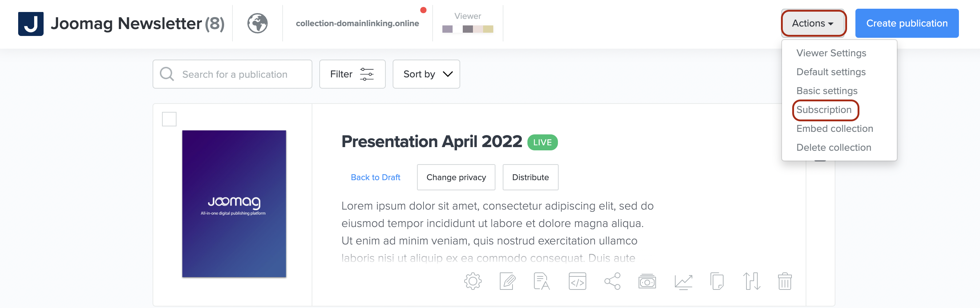Choose Embed collection menu item
This screenshot has width=980, height=308.
(x=834, y=129)
